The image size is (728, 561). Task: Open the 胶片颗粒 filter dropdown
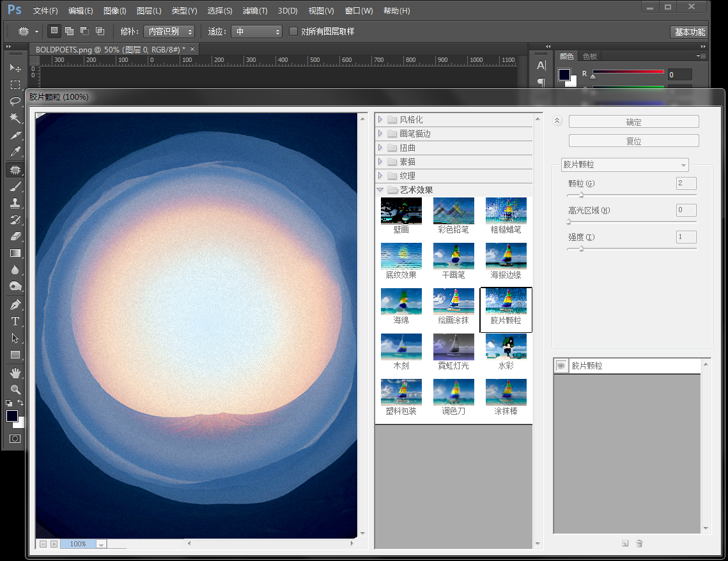tap(624, 165)
